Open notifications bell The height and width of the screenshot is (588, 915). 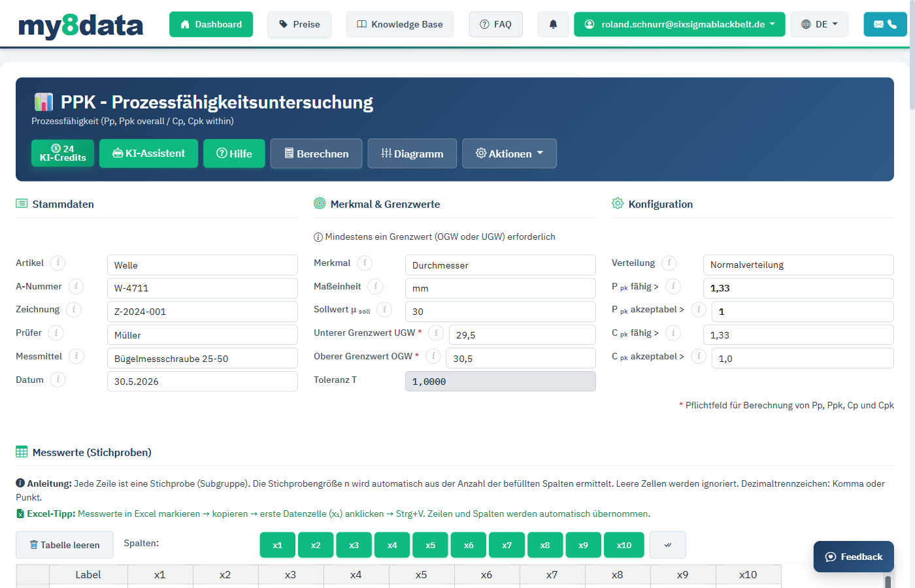click(553, 24)
